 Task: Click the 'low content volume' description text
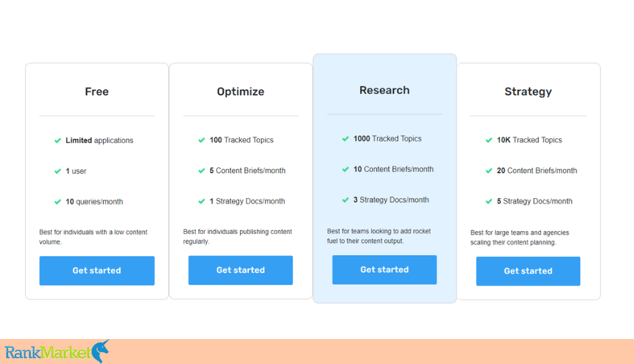[93, 237]
